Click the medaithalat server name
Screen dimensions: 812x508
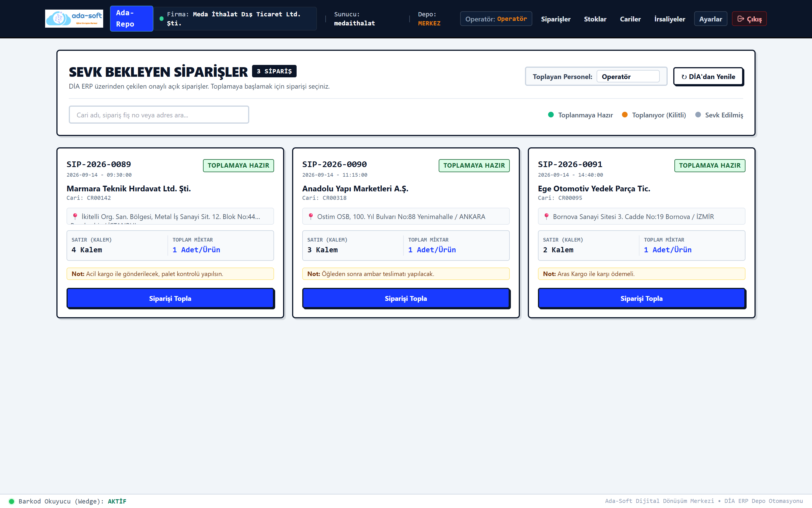(x=354, y=23)
